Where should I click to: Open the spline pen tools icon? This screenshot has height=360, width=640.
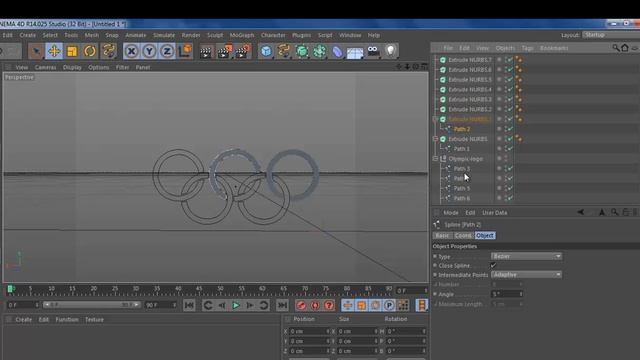[x=284, y=51]
